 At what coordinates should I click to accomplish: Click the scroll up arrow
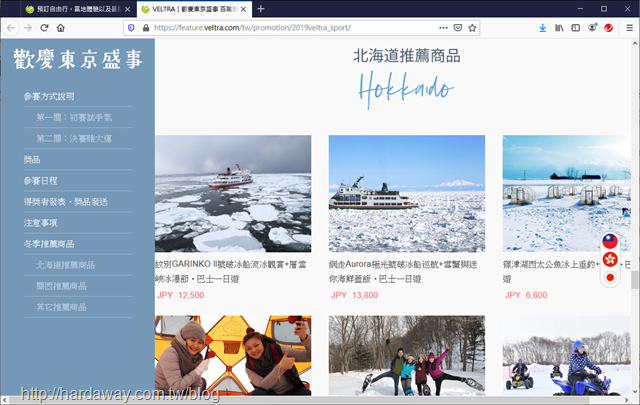(x=635, y=43)
